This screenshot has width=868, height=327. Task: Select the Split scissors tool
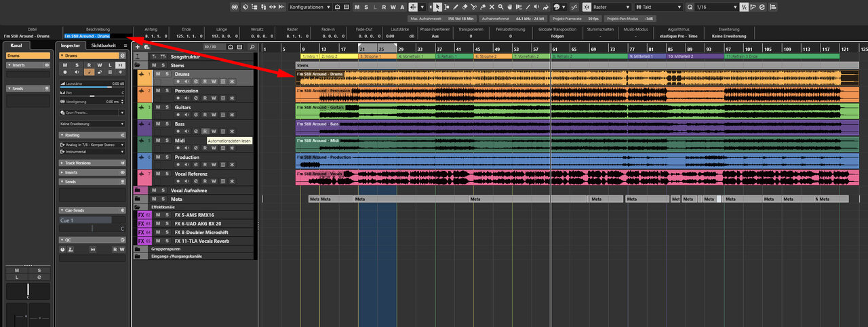tap(474, 7)
